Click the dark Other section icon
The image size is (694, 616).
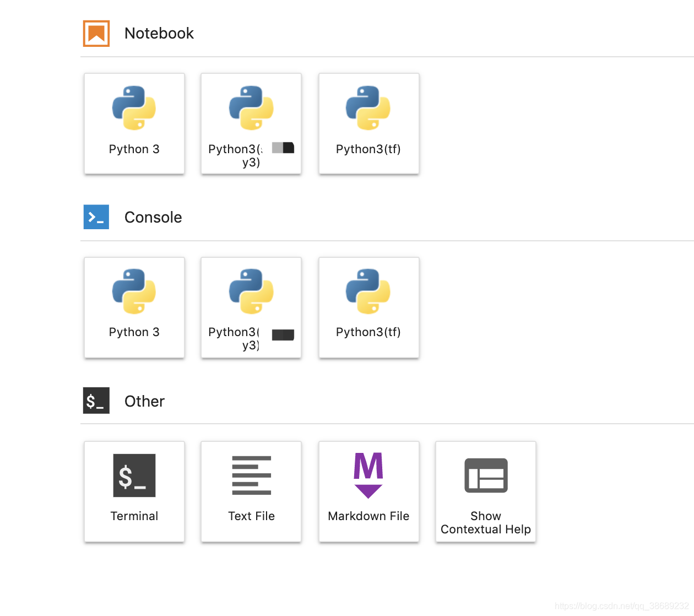[96, 401]
